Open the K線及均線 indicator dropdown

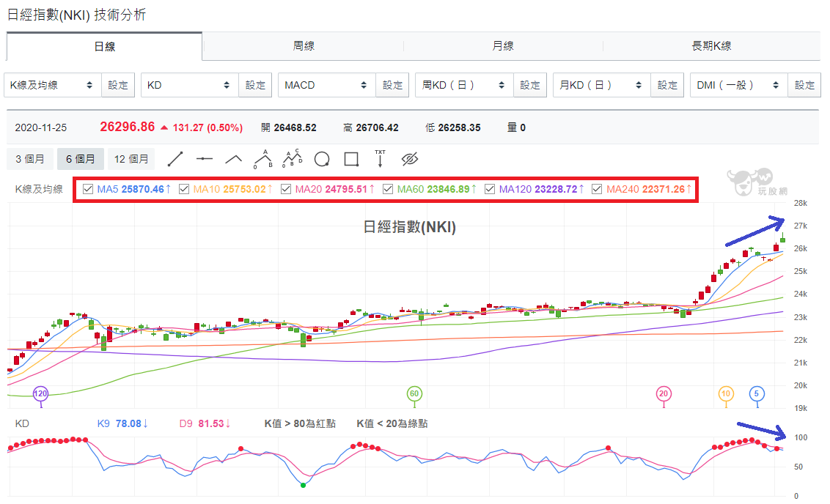pyautogui.click(x=53, y=85)
